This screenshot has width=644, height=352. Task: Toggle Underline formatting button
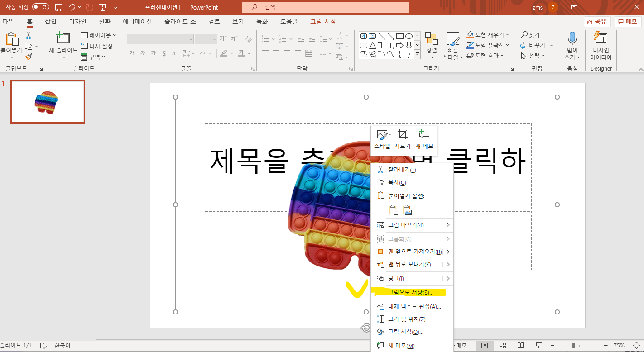[x=154, y=53]
